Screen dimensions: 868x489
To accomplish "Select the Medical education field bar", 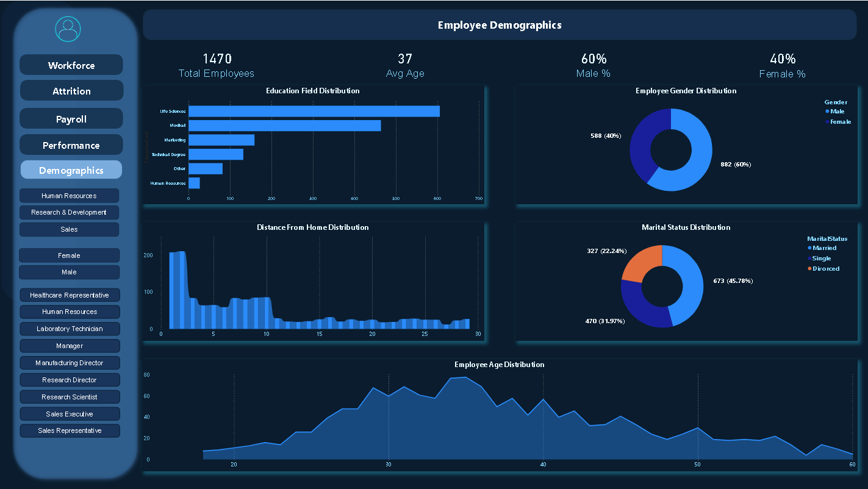I will pos(284,126).
